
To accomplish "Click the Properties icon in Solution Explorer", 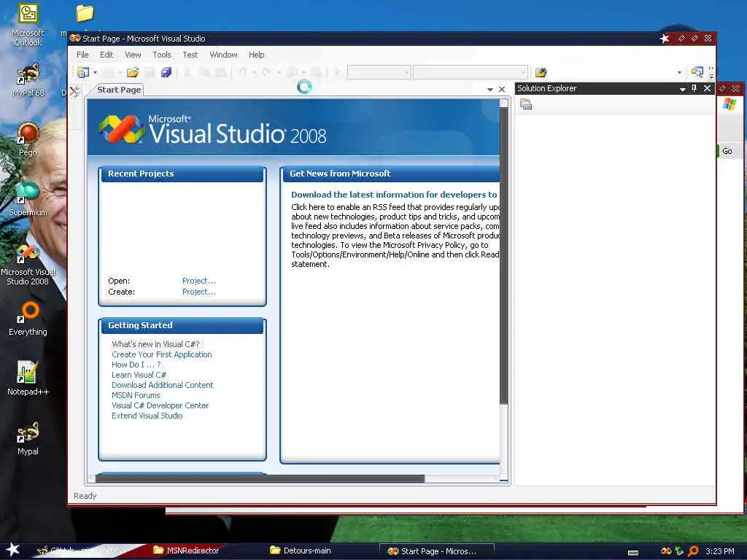I will click(x=526, y=104).
